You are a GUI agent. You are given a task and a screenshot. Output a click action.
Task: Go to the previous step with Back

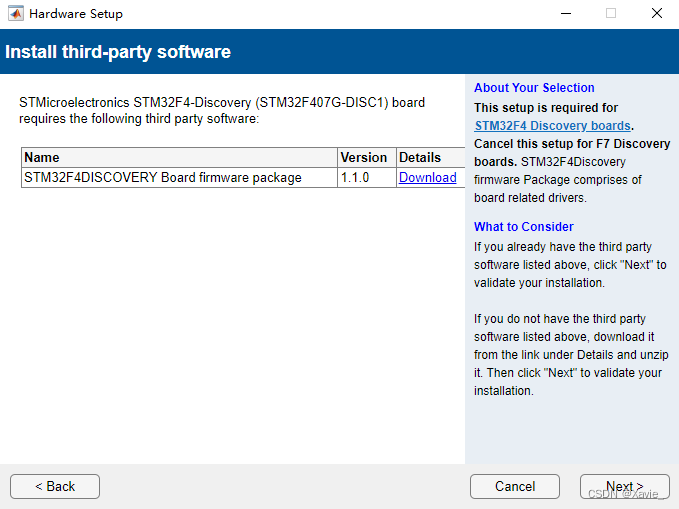pyautogui.click(x=55, y=486)
